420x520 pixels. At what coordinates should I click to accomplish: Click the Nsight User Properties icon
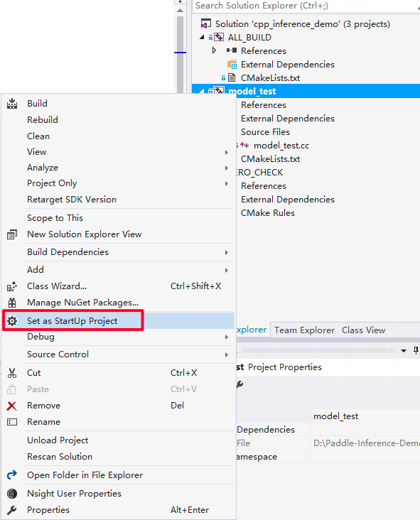click(x=12, y=494)
